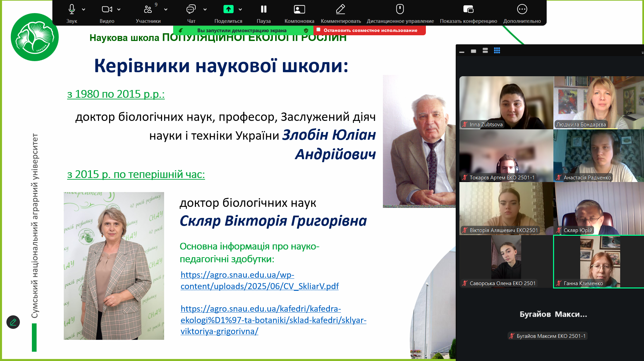644x361 pixels.
Task: Click Остановить совместное использование to stop sharing
Action: coord(370,30)
